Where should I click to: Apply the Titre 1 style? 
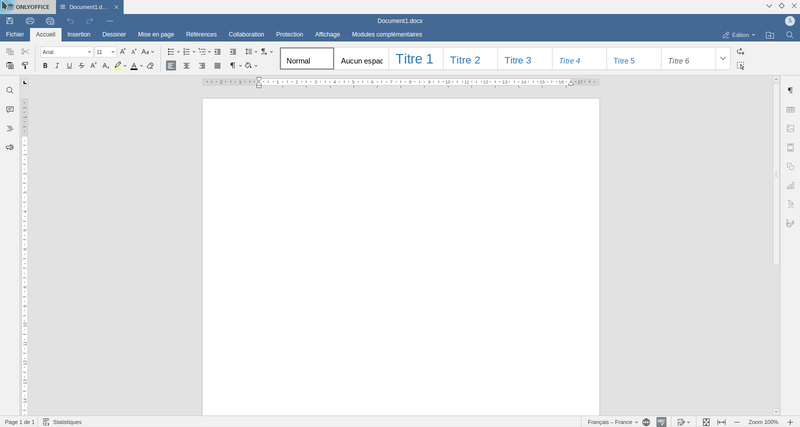(x=414, y=60)
